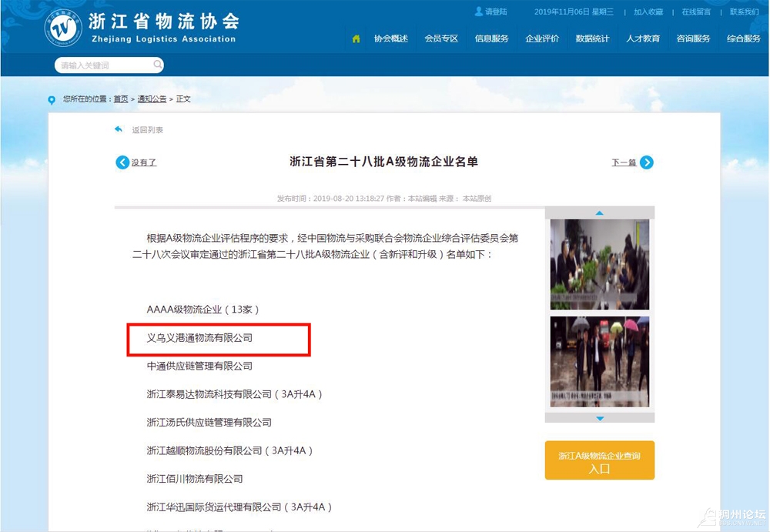Image resolution: width=770 pixels, height=532 pixels.
Task: Select 浙江越顺物流股份有限公司 entry
Action: click(x=229, y=450)
